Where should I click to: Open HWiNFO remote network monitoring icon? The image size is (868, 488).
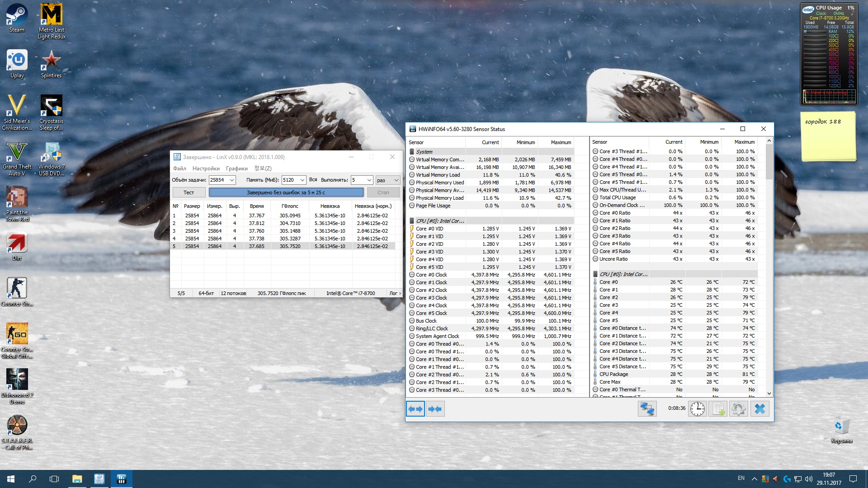(x=647, y=409)
